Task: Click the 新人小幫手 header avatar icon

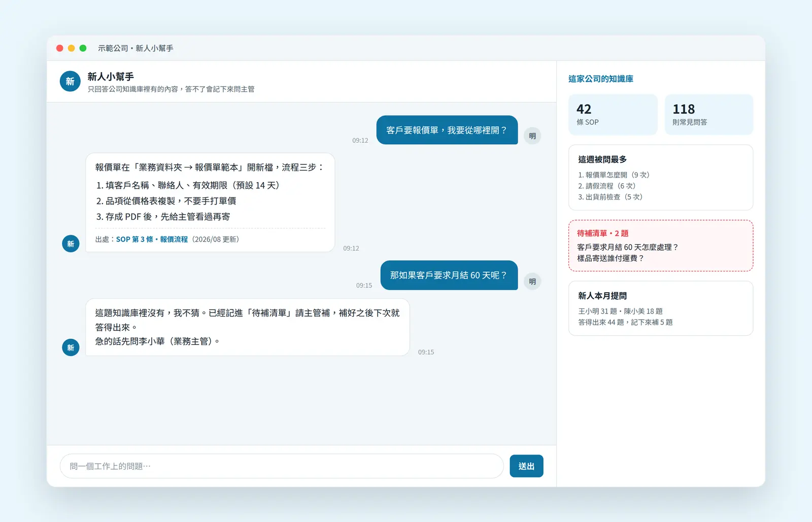Action: click(x=70, y=81)
